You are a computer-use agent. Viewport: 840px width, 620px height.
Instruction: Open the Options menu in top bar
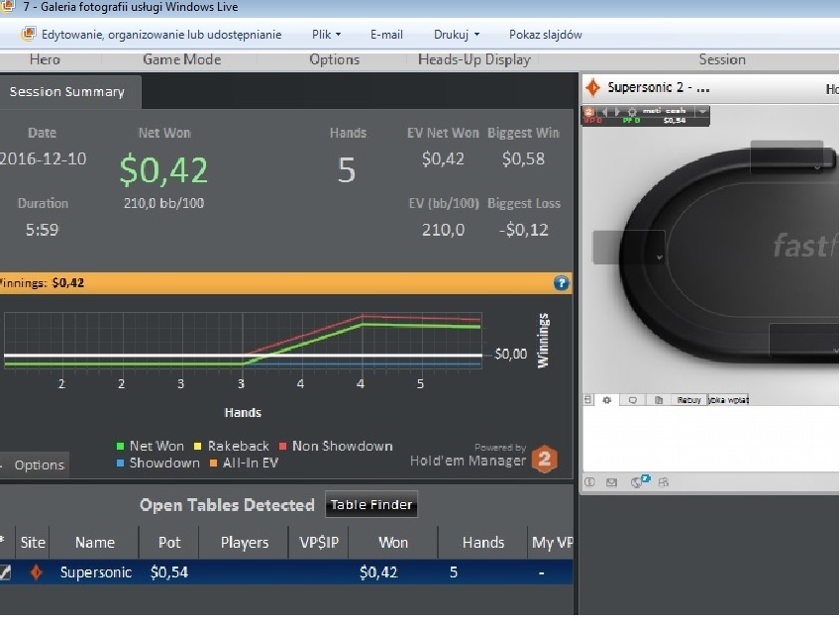[334, 59]
